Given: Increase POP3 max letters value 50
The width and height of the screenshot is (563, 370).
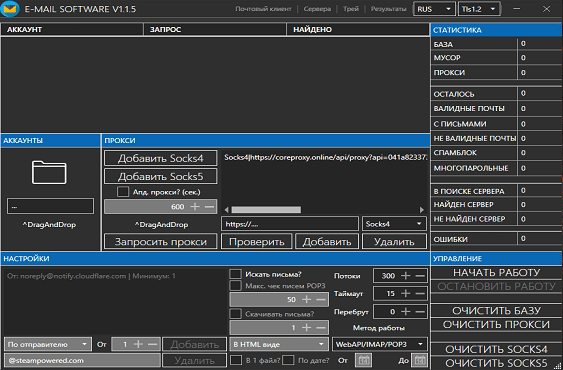Looking at the screenshot, I should click(307, 299).
